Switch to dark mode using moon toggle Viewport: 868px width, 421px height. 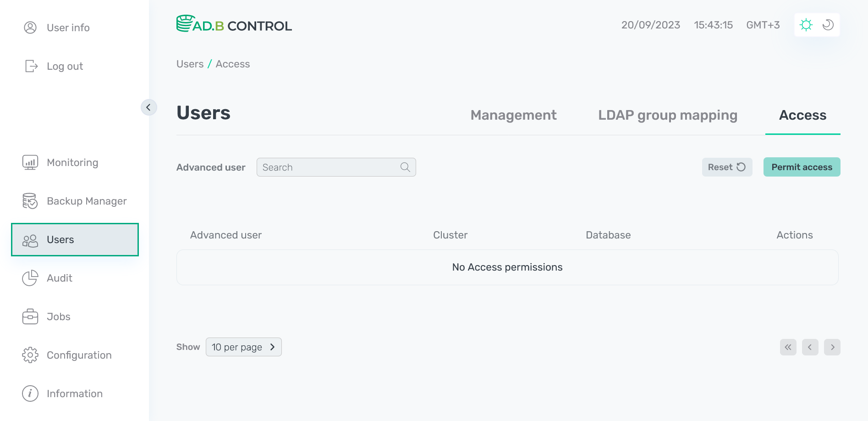point(828,25)
